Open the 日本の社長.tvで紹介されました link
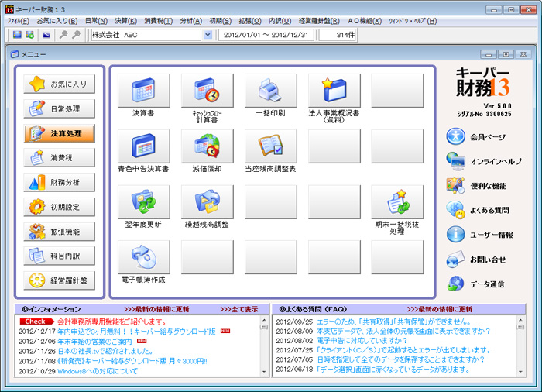The image size is (542, 392). point(105,351)
